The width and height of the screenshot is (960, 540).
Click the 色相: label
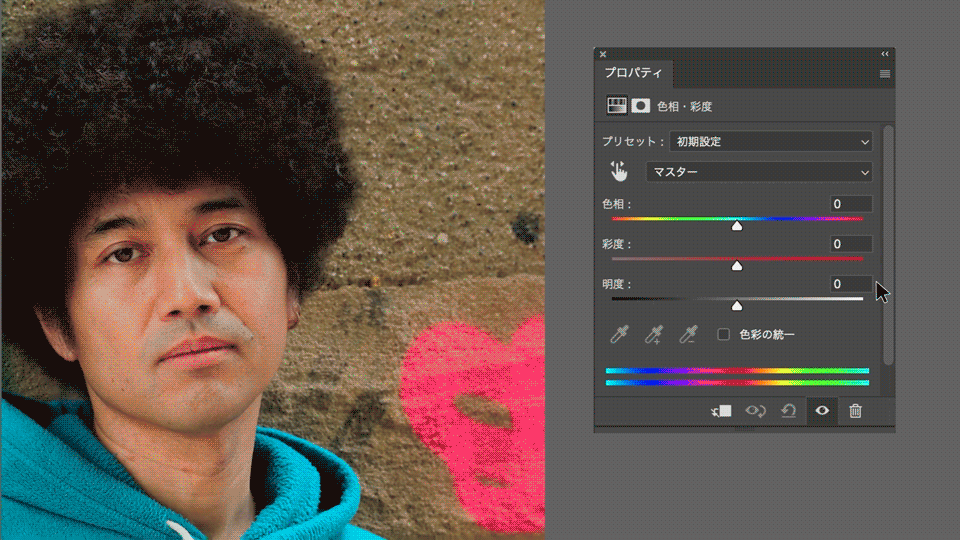(617, 204)
